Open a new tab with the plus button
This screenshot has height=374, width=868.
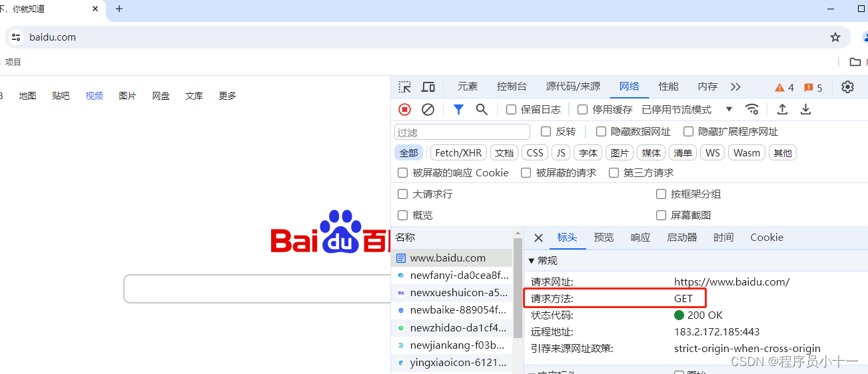[119, 9]
